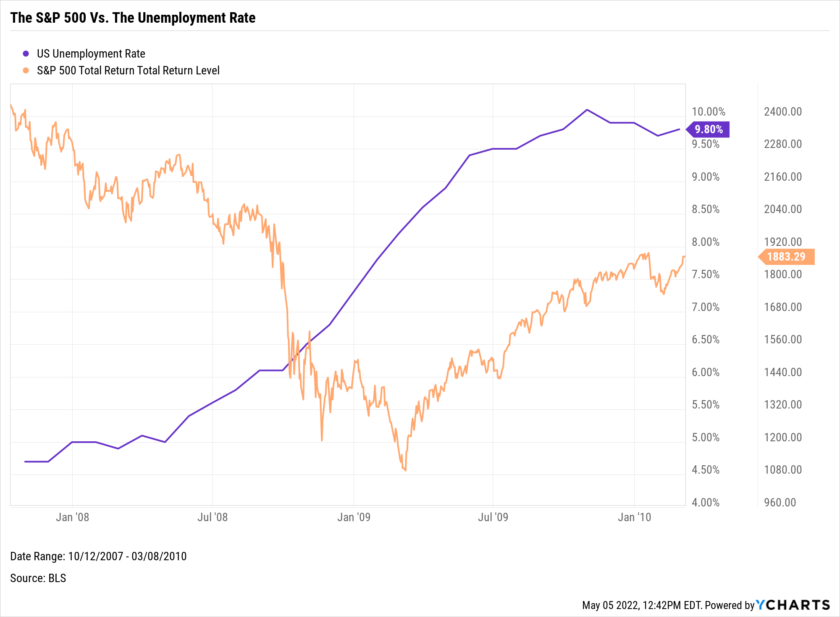The height and width of the screenshot is (617, 840).
Task: Click the 2400.00 S&P axis label
Action: click(783, 112)
